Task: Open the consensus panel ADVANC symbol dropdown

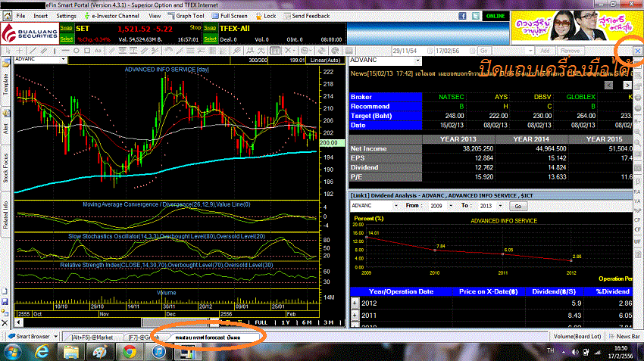Action: click(x=417, y=61)
